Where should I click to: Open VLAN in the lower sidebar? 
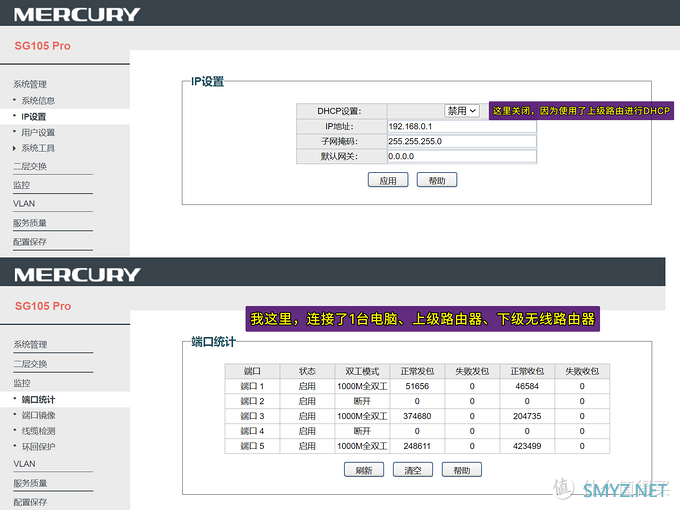pyautogui.click(x=24, y=464)
